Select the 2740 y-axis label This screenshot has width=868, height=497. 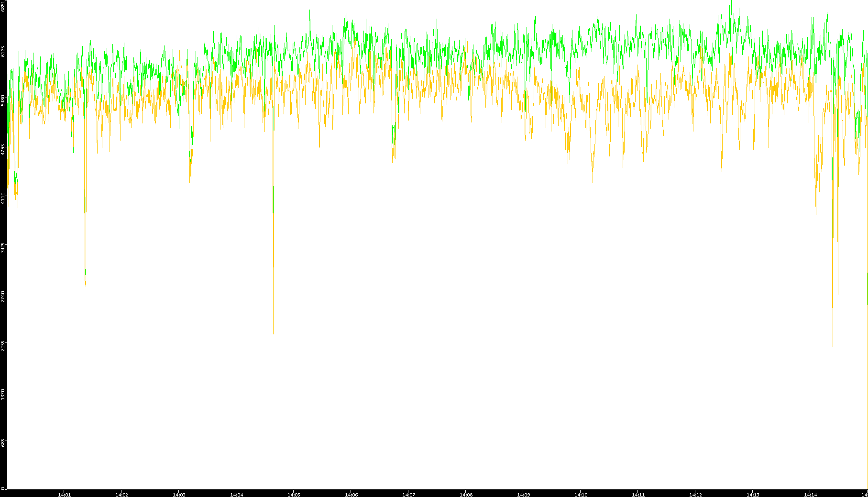[x=3, y=297]
